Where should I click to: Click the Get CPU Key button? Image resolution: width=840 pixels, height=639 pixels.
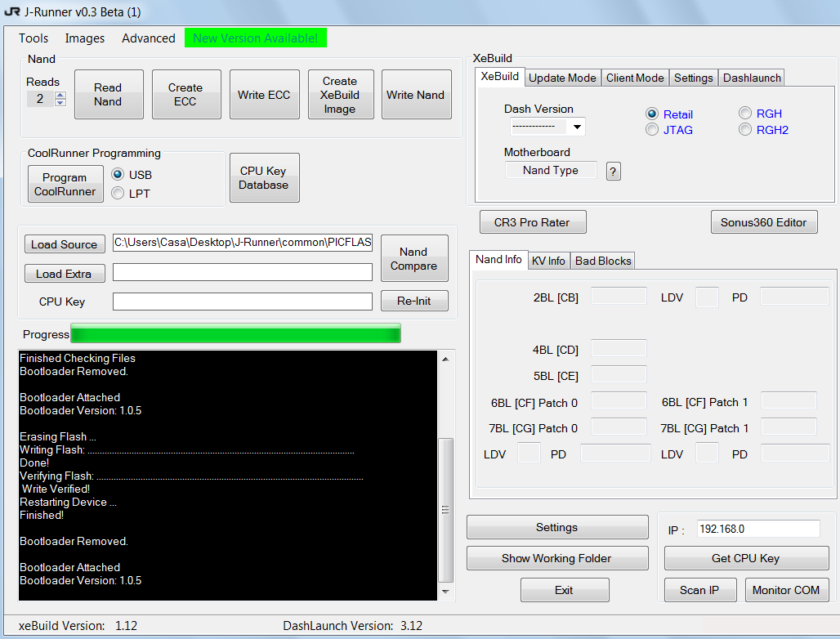click(746, 558)
